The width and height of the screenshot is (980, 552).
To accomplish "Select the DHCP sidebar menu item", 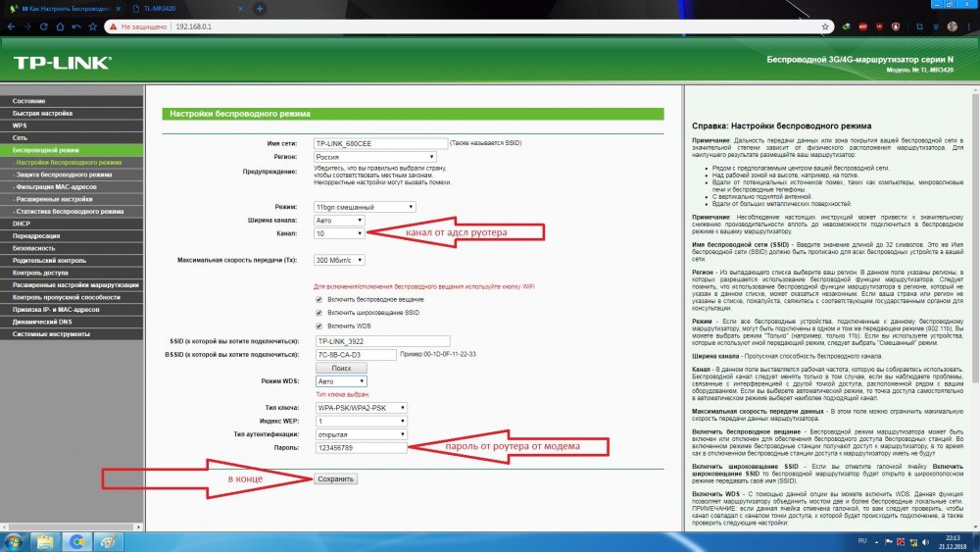I will (x=23, y=224).
